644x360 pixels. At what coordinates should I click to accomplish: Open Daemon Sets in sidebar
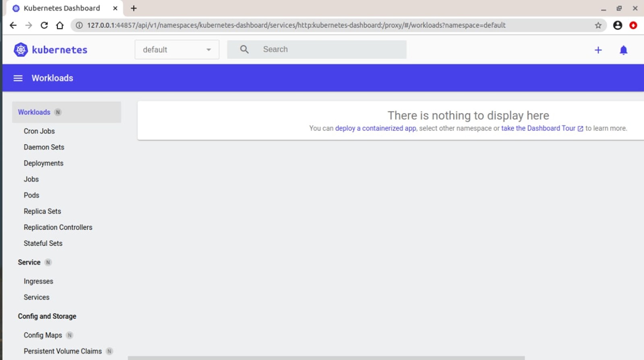tap(44, 147)
